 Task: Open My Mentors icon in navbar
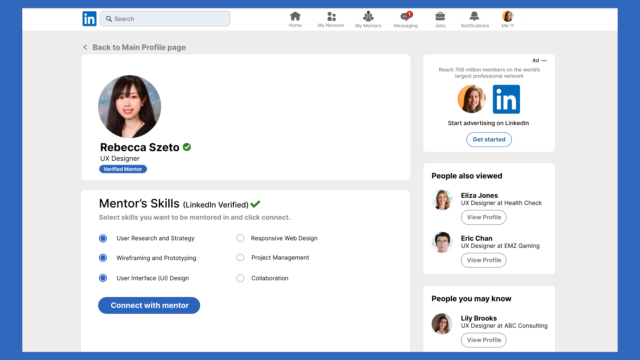pyautogui.click(x=368, y=16)
